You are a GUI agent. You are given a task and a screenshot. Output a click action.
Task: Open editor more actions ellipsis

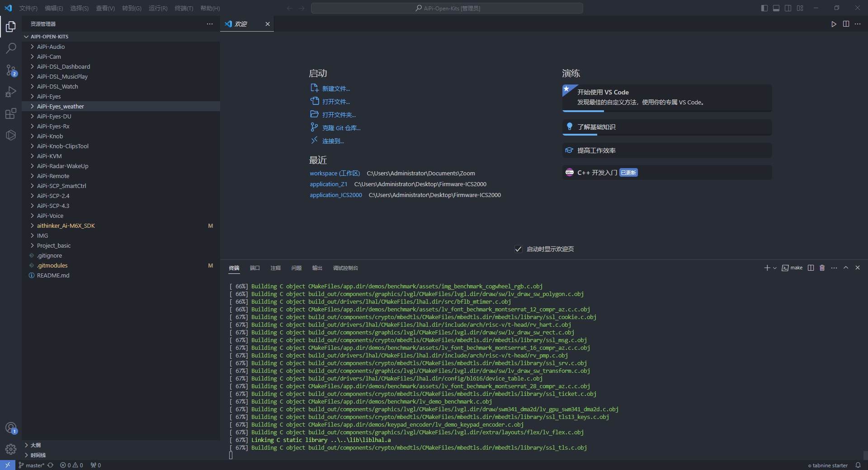point(858,24)
